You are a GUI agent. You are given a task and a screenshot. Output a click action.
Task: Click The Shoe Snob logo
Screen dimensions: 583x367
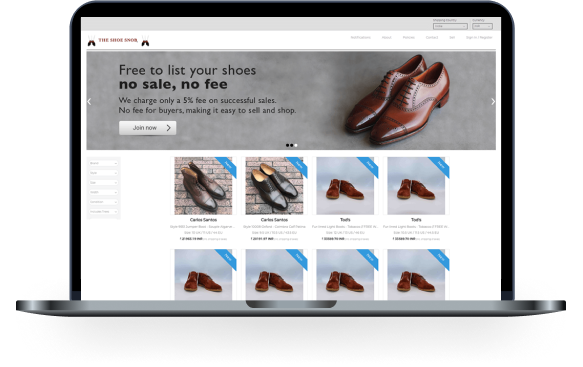coord(118,40)
